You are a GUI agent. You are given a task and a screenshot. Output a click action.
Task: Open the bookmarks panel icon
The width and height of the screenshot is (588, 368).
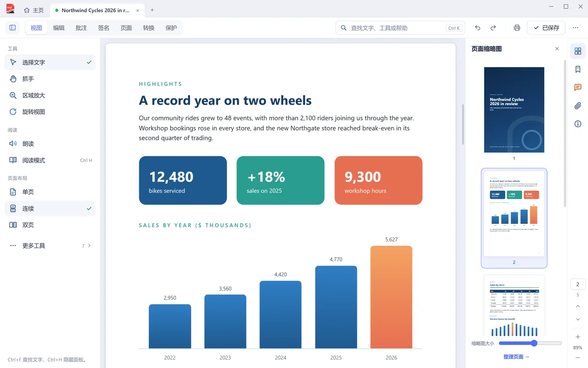click(x=578, y=69)
